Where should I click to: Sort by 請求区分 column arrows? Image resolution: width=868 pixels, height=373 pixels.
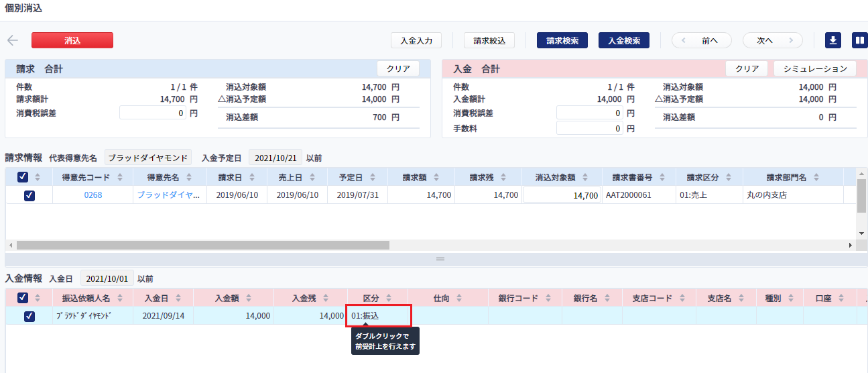(729, 177)
